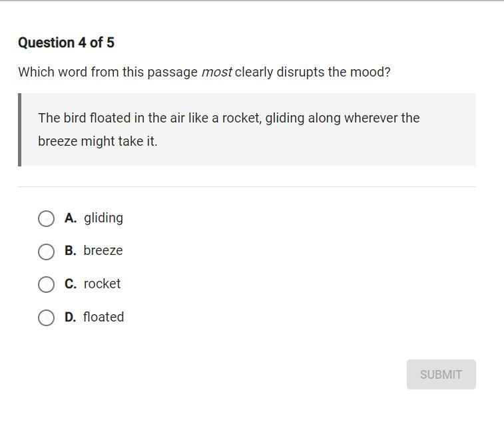
Task: Click the bold "C." option letter
Action: pyautogui.click(x=71, y=284)
